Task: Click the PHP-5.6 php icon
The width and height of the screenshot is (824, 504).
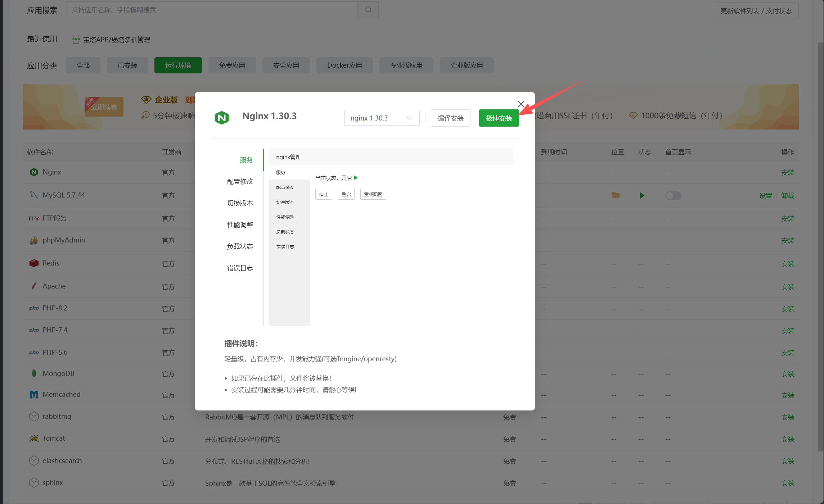Action: (34, 353)
